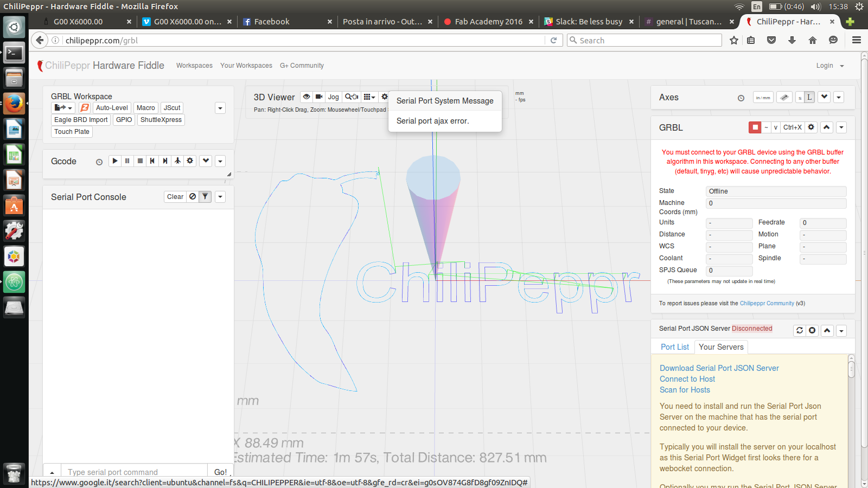Image resolution: width=868 pixels, height=488 pixels.
Task: Open the Workspaces menu
Action: coord(194,66)
